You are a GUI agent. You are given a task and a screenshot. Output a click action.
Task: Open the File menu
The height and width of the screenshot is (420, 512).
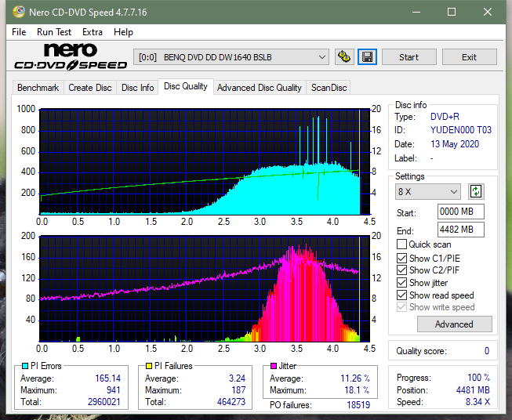(x=19, y=32)
